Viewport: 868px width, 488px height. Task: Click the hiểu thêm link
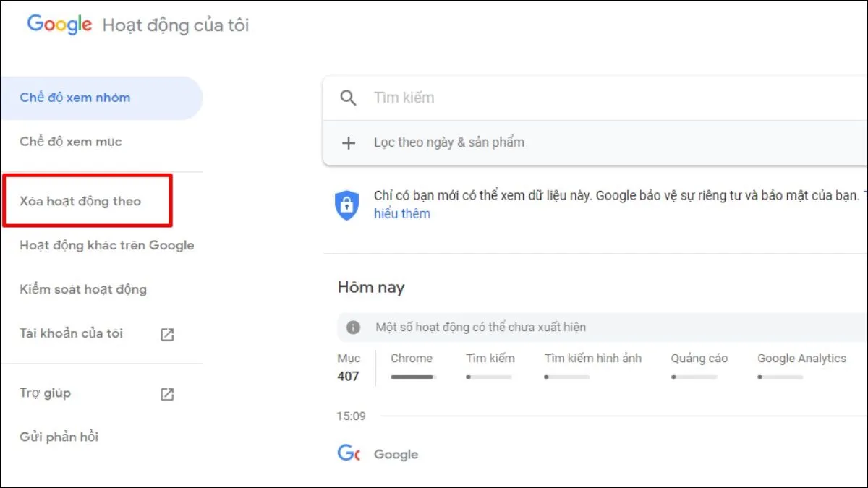pos(402,213)
